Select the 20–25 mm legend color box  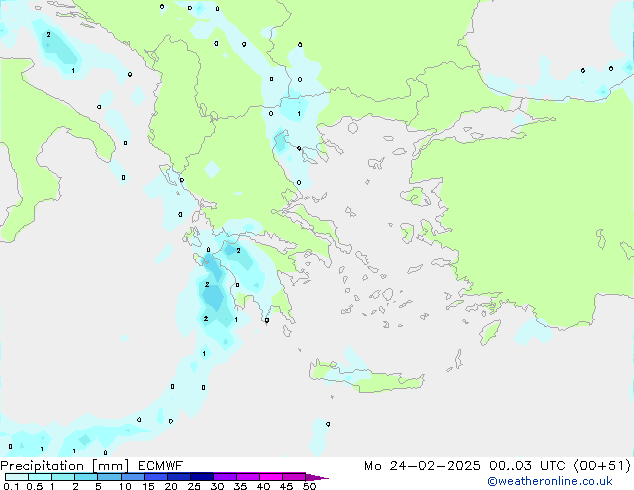click(178, 477)
